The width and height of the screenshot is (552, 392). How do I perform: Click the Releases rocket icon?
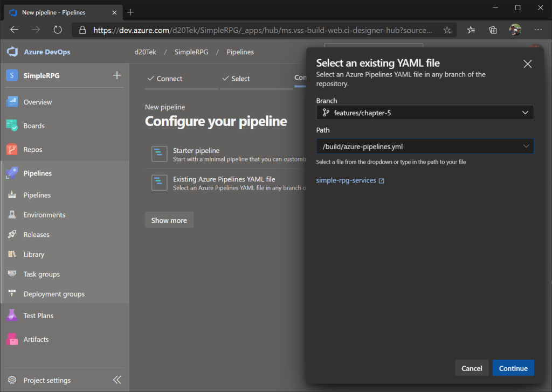[12, 235]
